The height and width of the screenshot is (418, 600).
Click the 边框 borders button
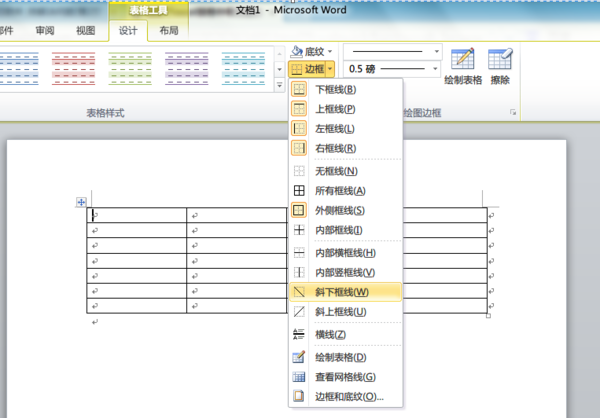[307, 69]
